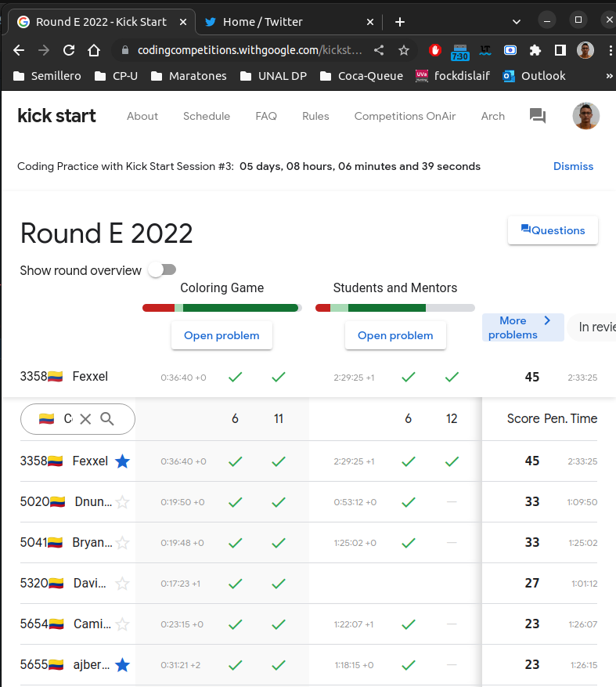Star the Davi... contestant row
The width and height of the screenshot is (616, 687).
[x=123, y=584]
